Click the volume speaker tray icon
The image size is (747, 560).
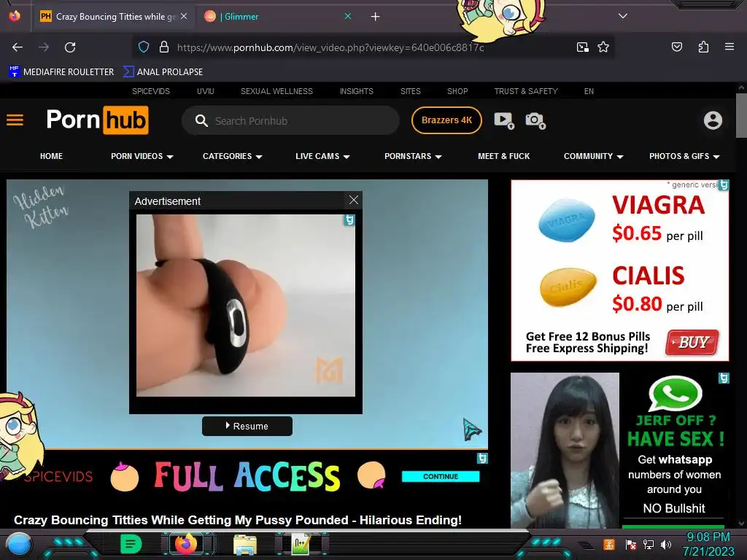[x=665, y=544]
